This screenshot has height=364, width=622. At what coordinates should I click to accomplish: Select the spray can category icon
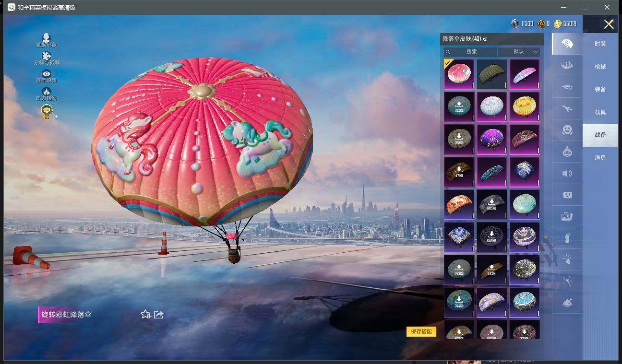point(567,238)
